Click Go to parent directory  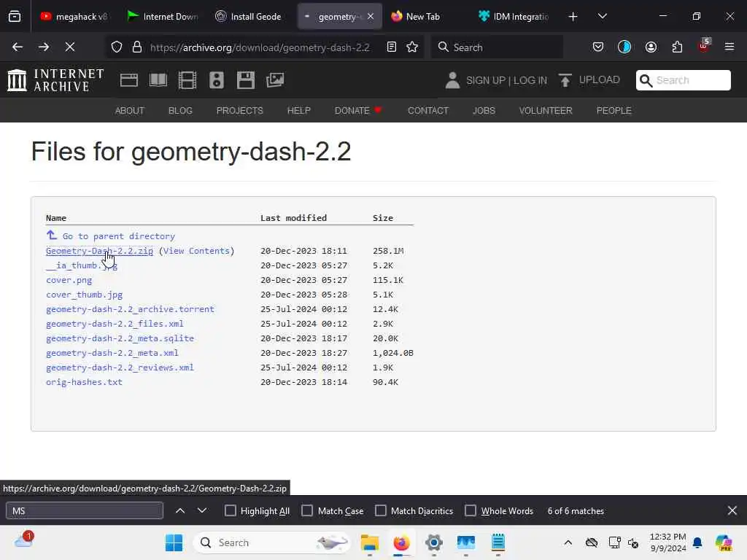click(119, 236)
